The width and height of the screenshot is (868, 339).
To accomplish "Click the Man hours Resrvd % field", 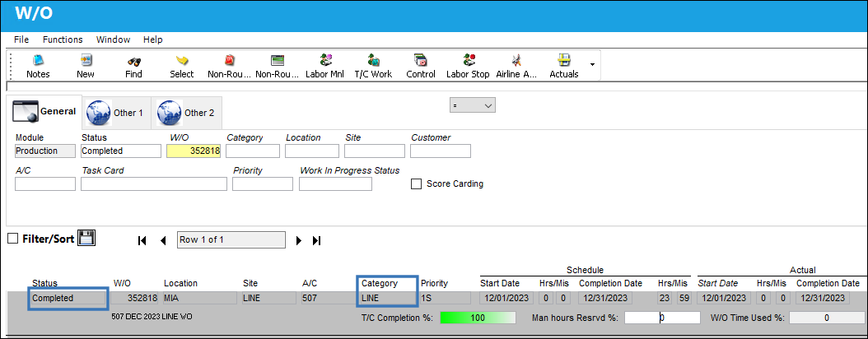I will 663,318.
